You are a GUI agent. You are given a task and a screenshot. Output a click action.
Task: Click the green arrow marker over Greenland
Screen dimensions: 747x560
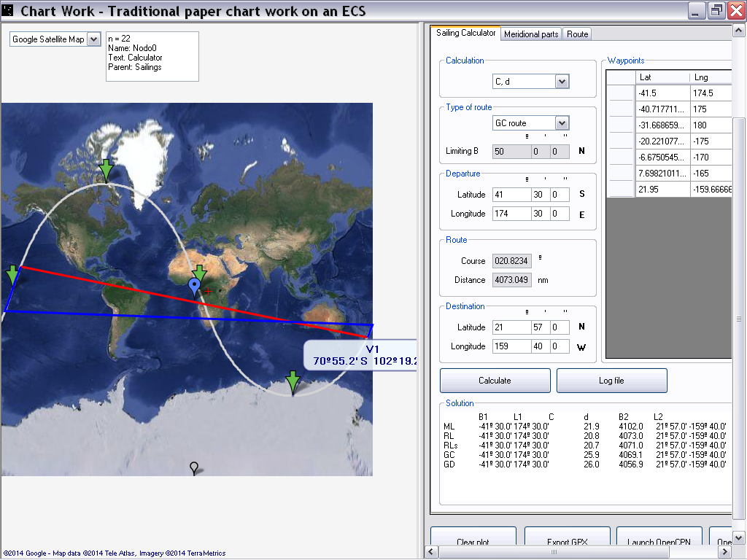[107, 169]
